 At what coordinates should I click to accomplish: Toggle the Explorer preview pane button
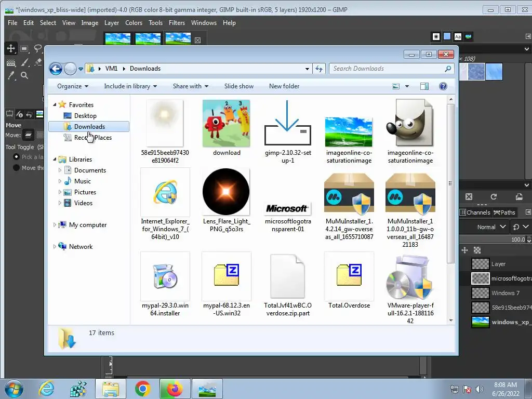click(424, 86)
